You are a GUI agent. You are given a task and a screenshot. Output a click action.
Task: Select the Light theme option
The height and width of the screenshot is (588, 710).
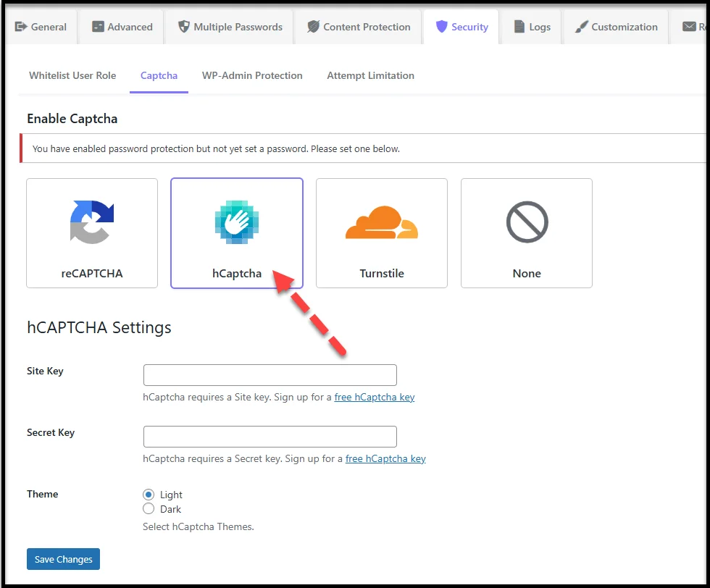[148, 495]
